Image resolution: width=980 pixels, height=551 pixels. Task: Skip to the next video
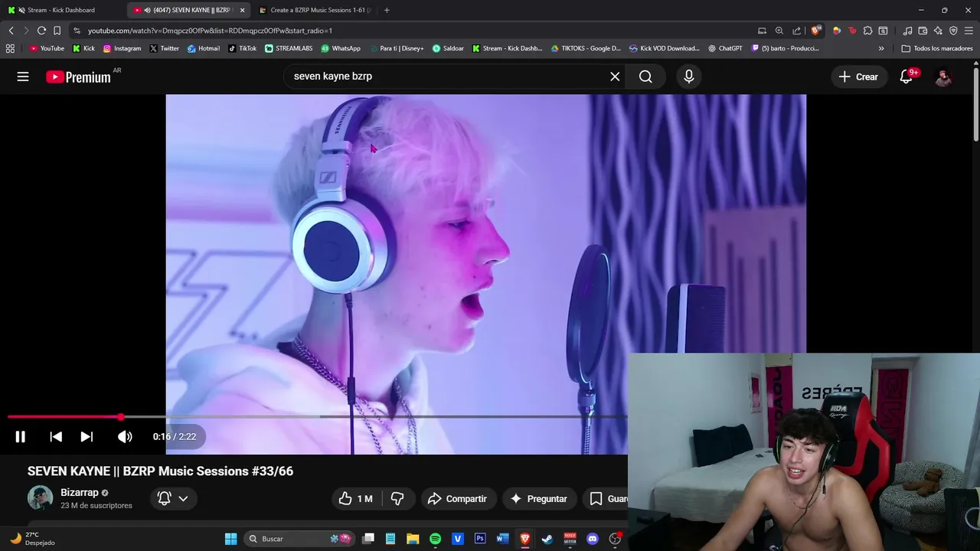click(x=87, y=437)
